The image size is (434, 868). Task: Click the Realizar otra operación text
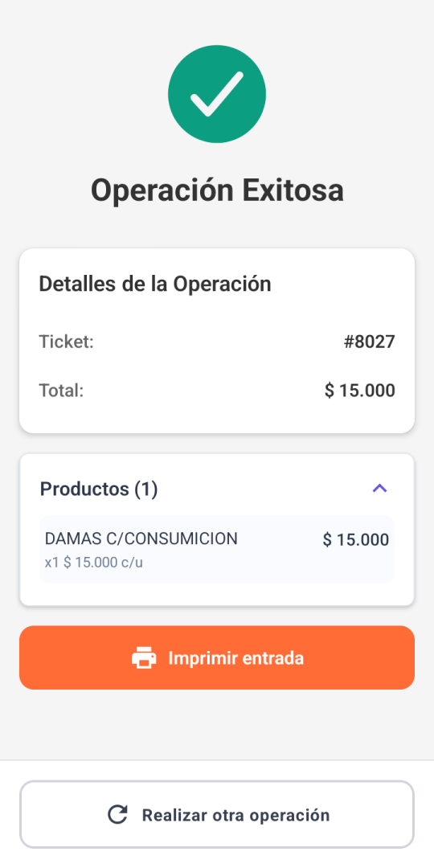tap(235, 815)
